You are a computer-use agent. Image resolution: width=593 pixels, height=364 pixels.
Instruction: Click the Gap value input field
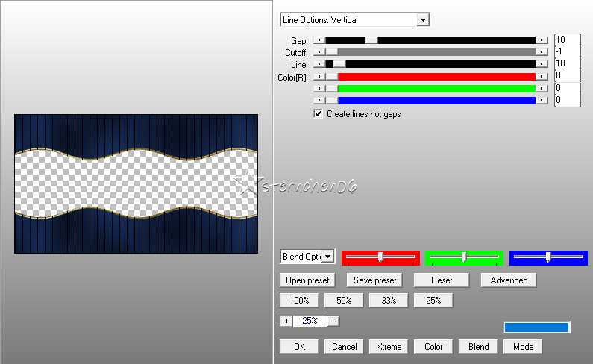click(x=567, y=40)
